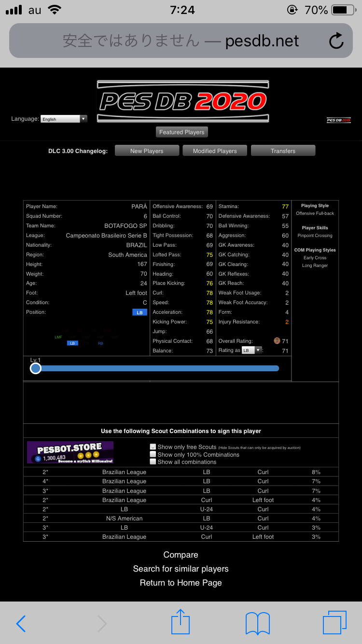Click the player level slider handle
Image resolution: width=362 pixels, height=644 pixels.
[x=35, y=368]
